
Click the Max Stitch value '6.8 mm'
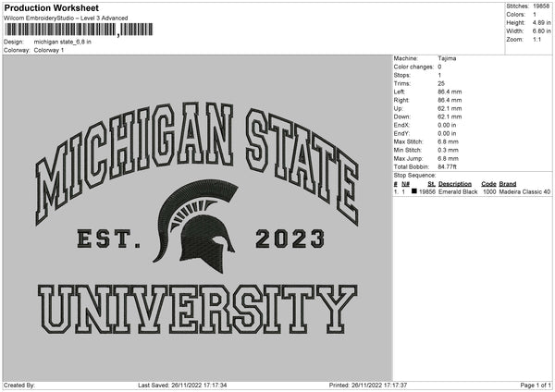pyautogui.click(x=448, y=141)
